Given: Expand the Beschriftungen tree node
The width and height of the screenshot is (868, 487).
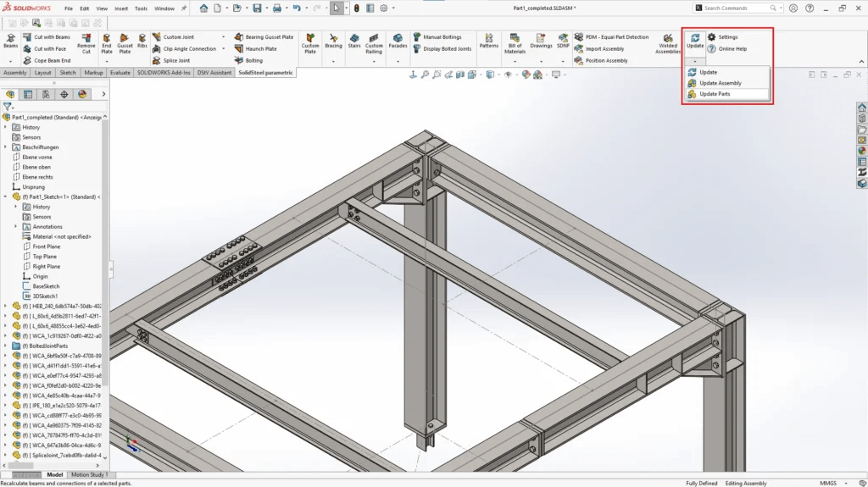Looking at the screenshot, I should [6, 147].
